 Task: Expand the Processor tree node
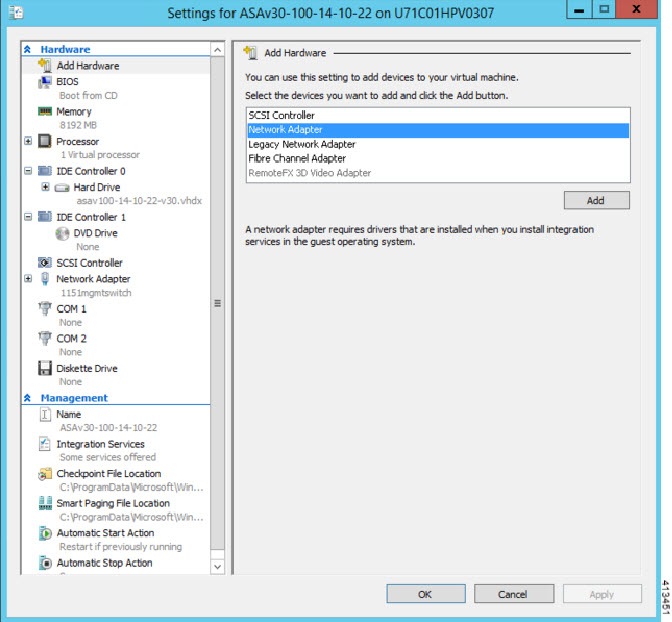click(x=28, y=141)
